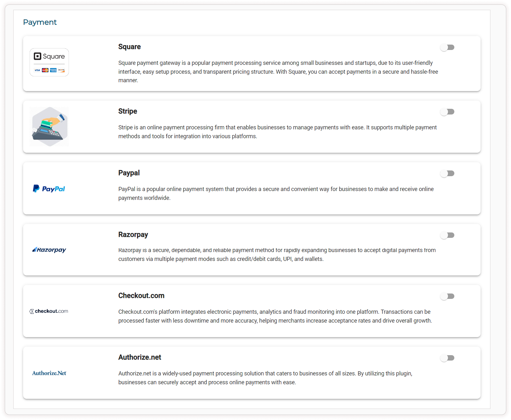Select the Razorpay heading

(133, 235)
